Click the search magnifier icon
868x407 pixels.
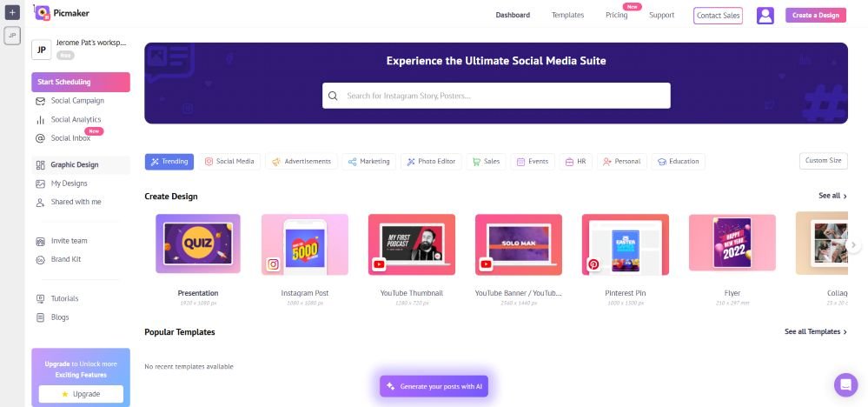point(333,96)
